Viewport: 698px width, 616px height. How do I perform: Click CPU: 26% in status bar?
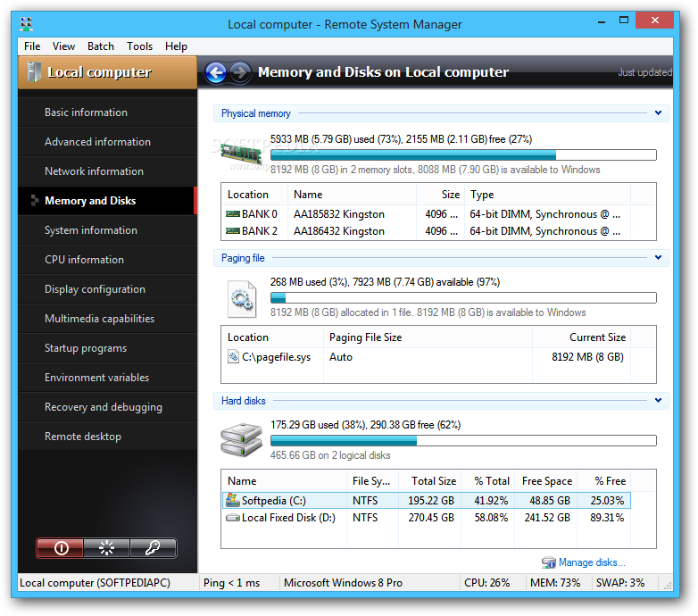click(487, 583)
